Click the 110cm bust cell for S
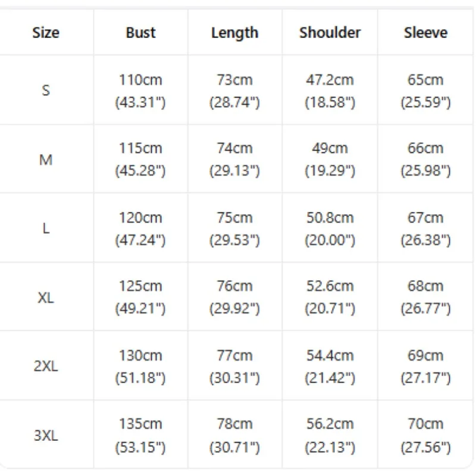 140,90
